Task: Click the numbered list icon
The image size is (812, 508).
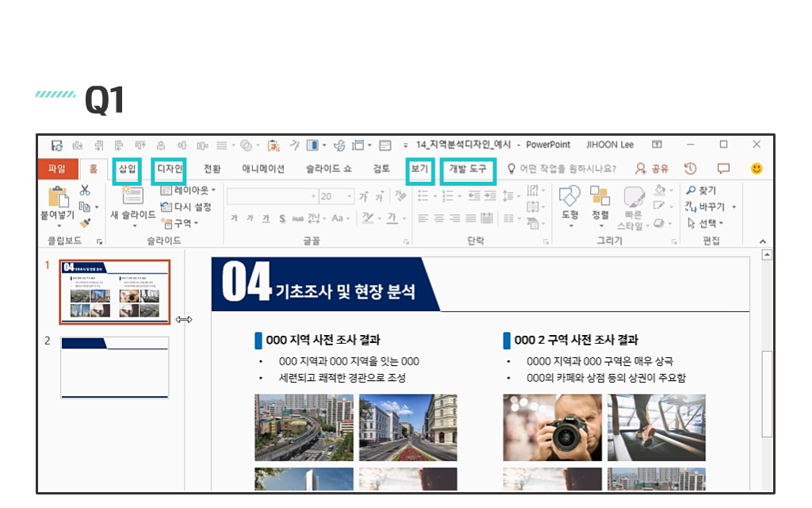Action: click(448, 196)
